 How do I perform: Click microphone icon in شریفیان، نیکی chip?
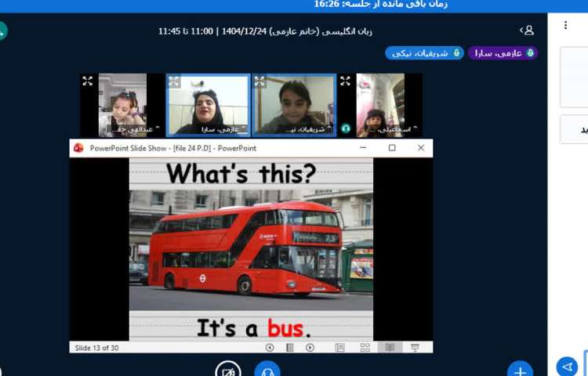pos(456,52)
